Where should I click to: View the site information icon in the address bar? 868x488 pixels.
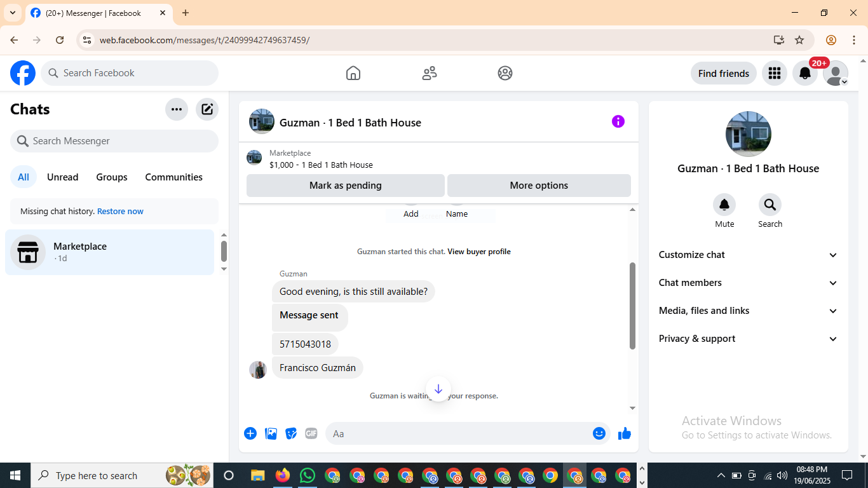[x=88, y=40]
